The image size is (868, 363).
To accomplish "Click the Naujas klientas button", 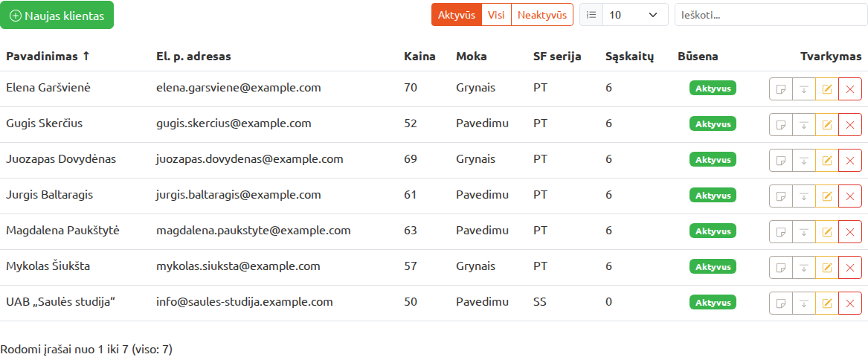I will point(57,16).
